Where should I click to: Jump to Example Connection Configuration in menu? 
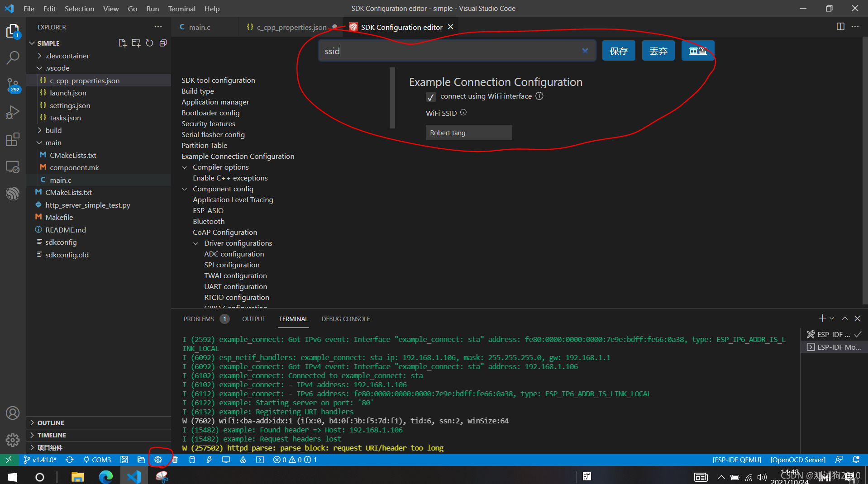pos(238,156)
